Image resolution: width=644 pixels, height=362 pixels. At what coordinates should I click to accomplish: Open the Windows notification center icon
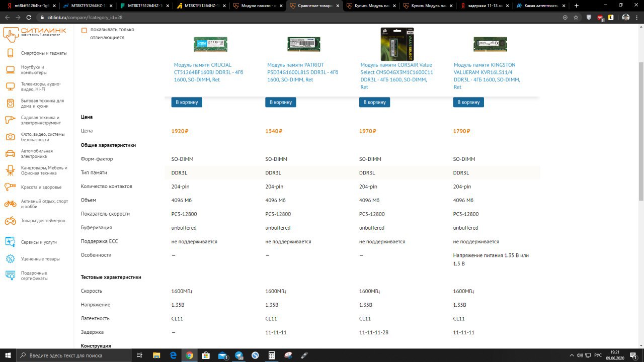point(632,355)
